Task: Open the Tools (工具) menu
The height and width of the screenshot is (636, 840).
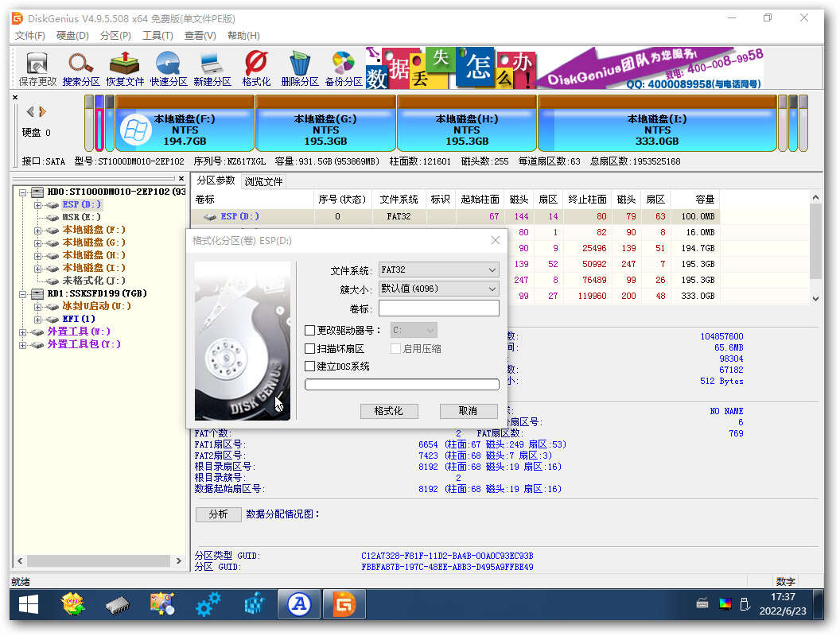Action: click(157, 35)
